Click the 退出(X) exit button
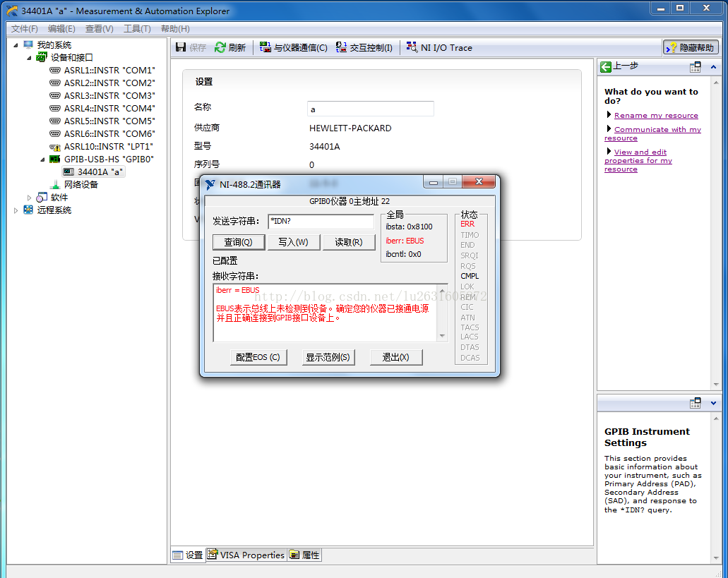The image size is (728, 578). point(396,357)
